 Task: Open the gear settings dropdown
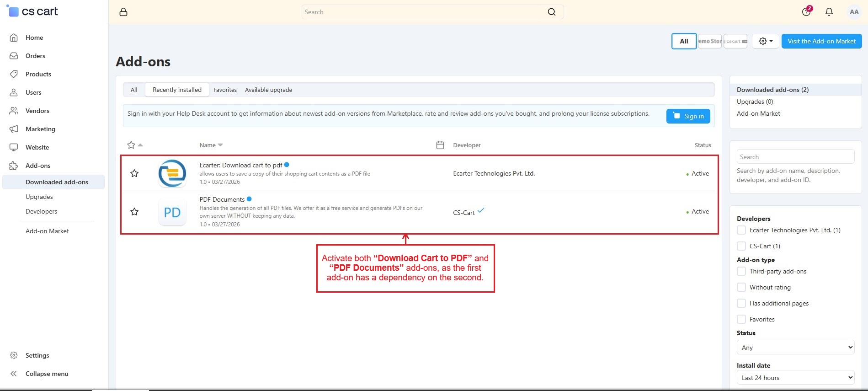click(x=765, y=41)
